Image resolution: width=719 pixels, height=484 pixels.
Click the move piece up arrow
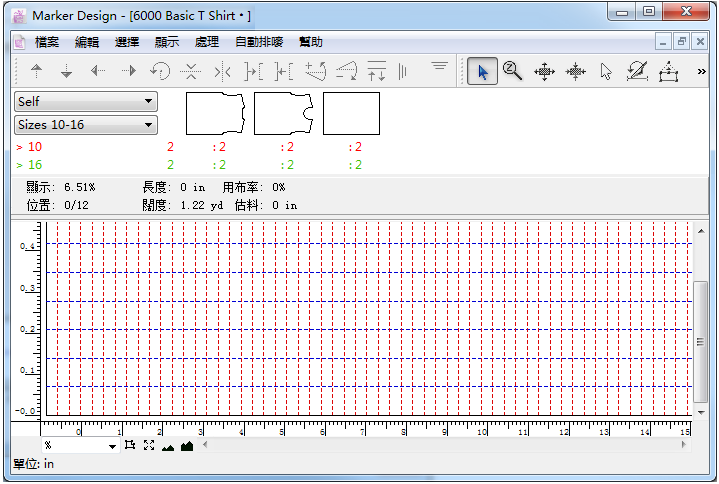tap(36, 71)
